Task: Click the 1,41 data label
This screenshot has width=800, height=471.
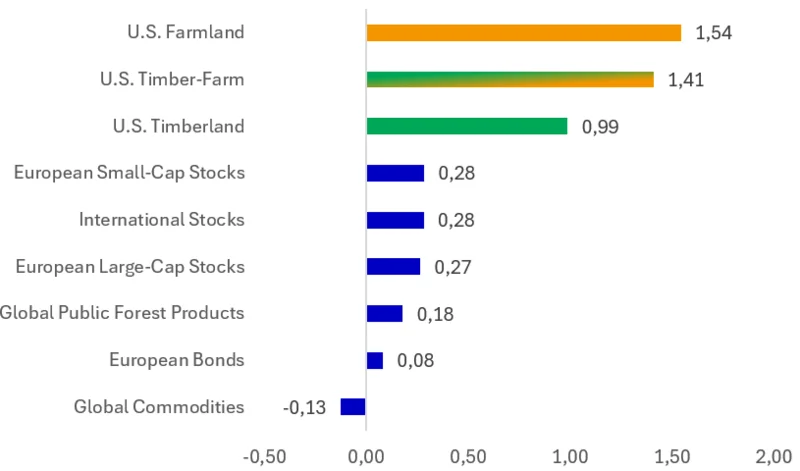Action: pos(686,80)
